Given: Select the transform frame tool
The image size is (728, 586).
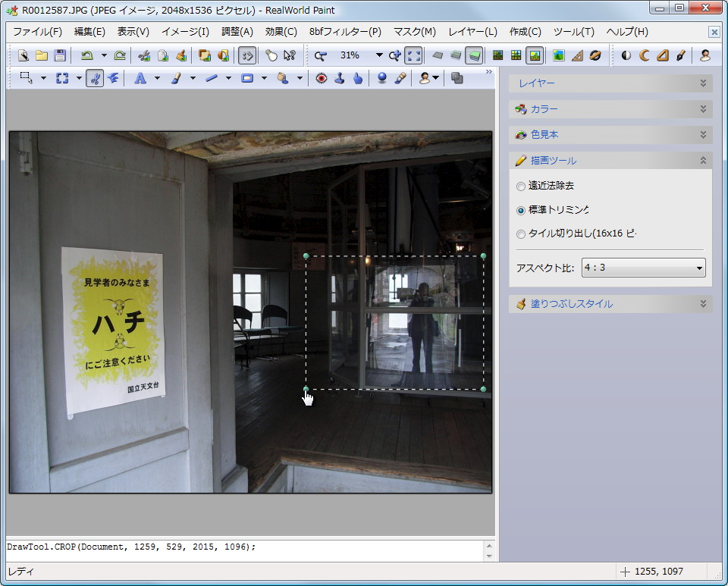Looking at the screenshot, I should (x=62, y=78).
